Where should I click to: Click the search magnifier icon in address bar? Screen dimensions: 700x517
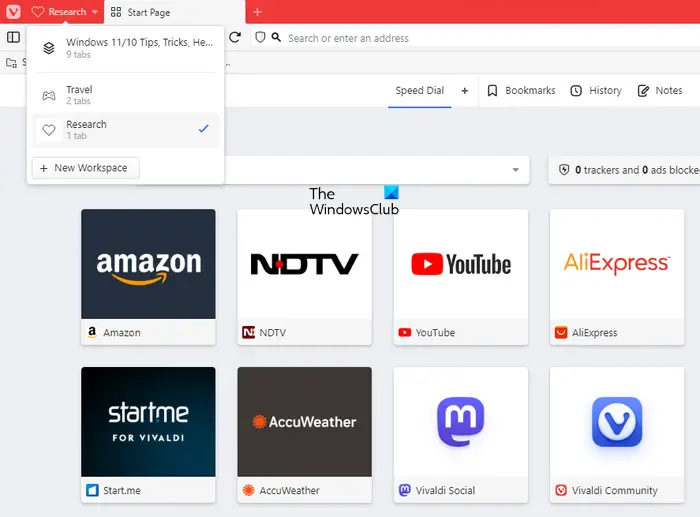tap(276, 37)
